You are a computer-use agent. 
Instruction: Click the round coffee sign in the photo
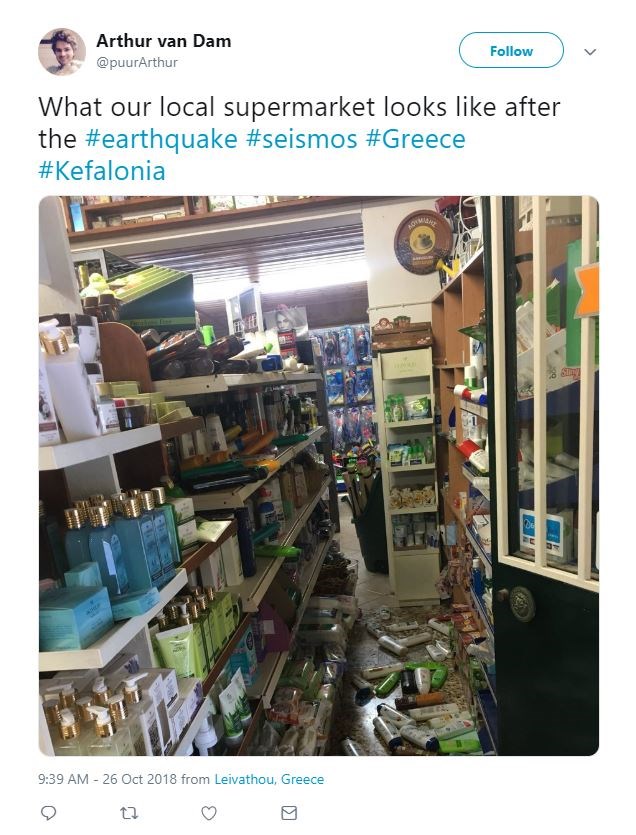[x=423, y=242]
